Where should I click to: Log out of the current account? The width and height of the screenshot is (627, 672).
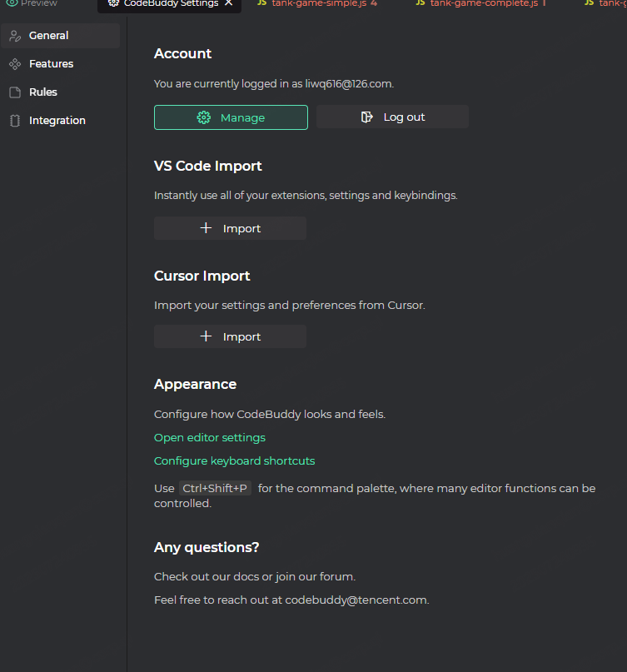[x=392, y=117]
